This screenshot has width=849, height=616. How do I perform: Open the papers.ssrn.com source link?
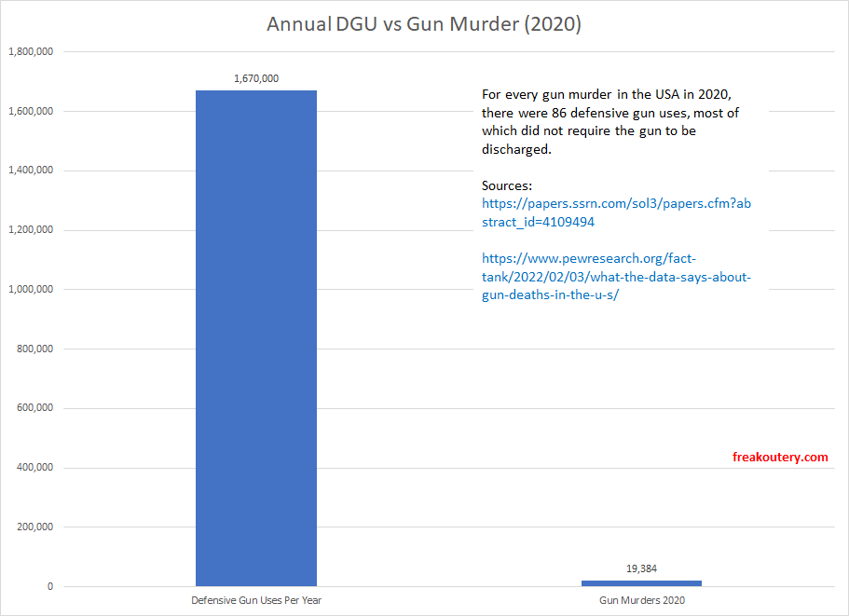[x=615, y=212]
